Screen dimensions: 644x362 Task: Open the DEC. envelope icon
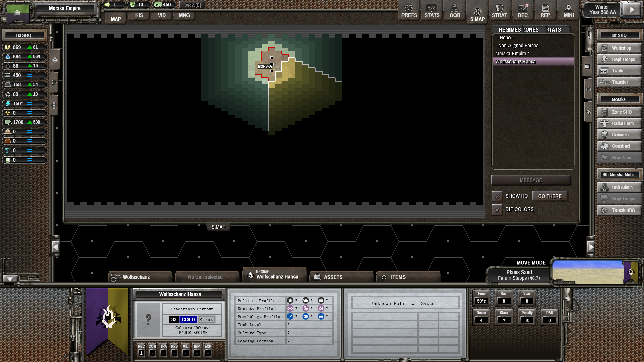tap(523, 11)
